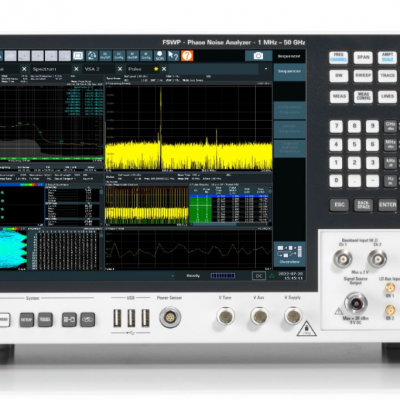The image size is (400, 400).
Task: Tap the context help pointer icon
Action: tap(173, 56)
